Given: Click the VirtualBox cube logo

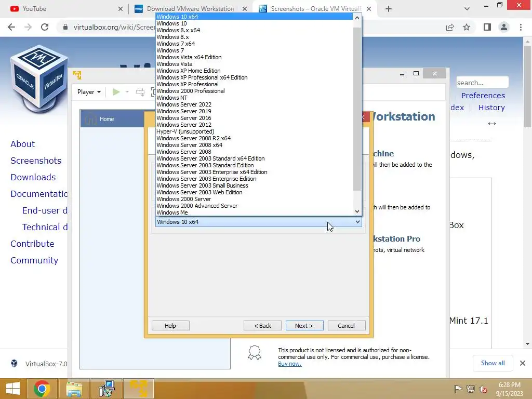Looking at the screenshot, I should coord(39,79).
